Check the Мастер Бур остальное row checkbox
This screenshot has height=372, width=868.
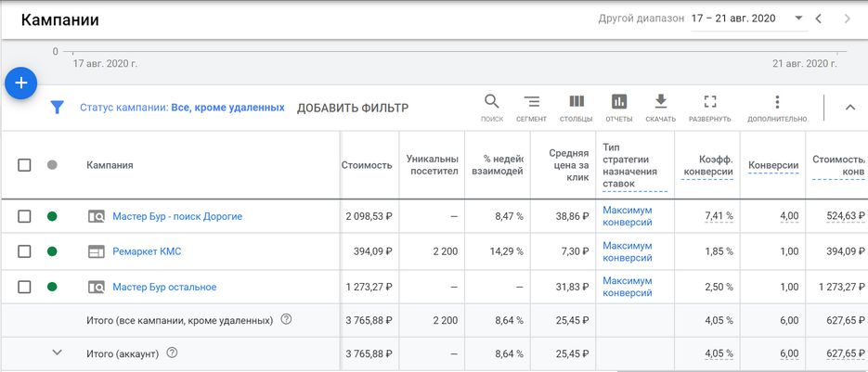click(24, 287)
